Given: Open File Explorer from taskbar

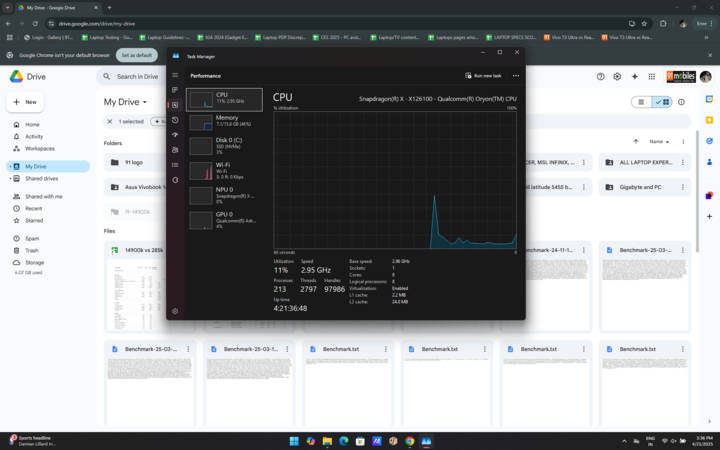Looking at the screenshot, I should (x=327, y=441).
